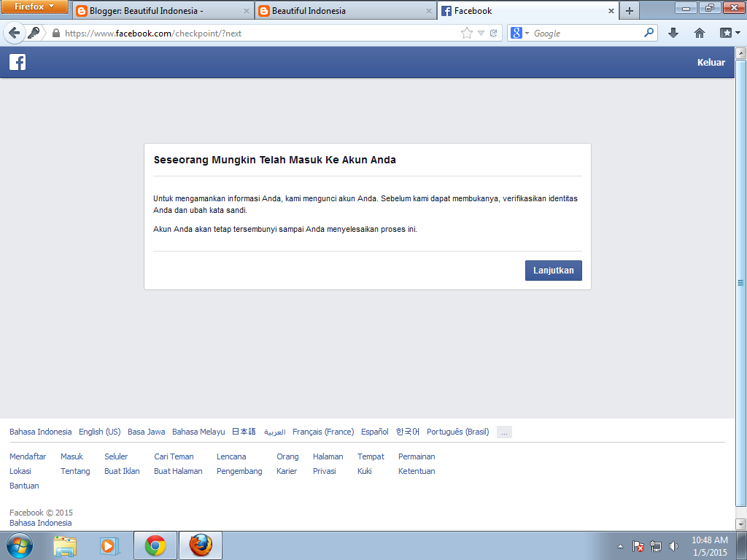Click the Firefox taskbar icon
The image size is (747, 560).
201,545
